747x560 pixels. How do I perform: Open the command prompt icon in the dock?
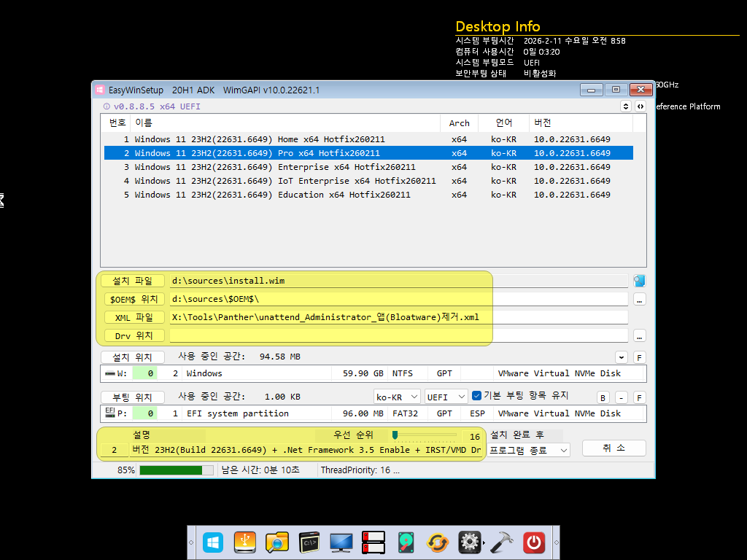coord(309,542)
